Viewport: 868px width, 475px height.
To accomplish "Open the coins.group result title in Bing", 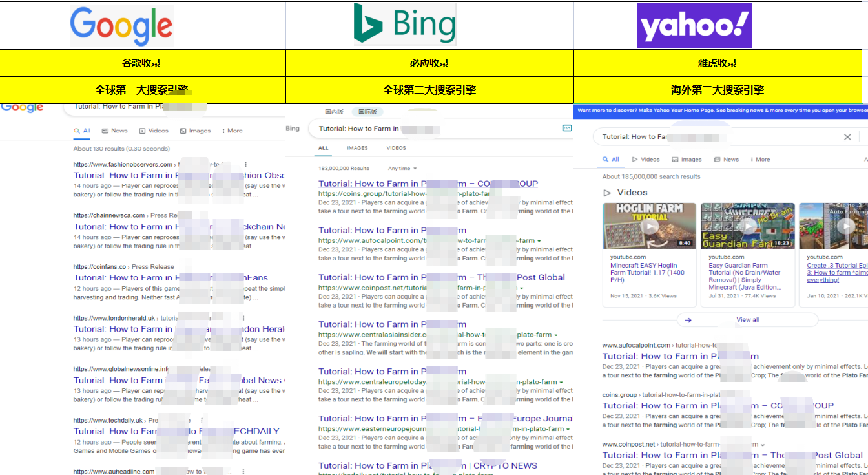I will click(x=428, y=184).
